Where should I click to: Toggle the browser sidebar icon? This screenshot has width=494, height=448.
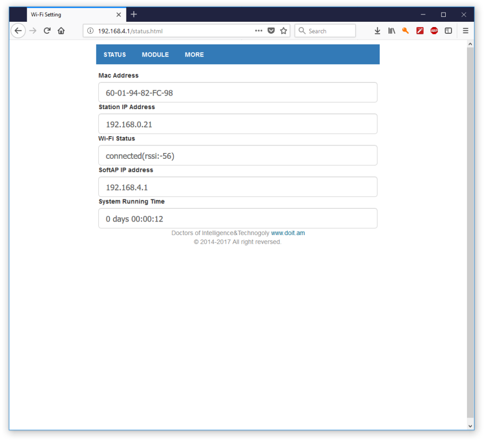[448, 30]
